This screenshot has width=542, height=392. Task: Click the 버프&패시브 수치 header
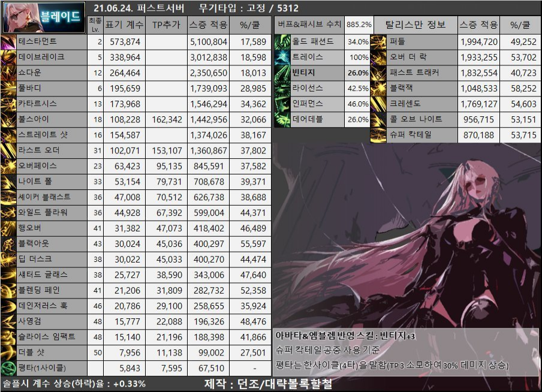(309, 25)
